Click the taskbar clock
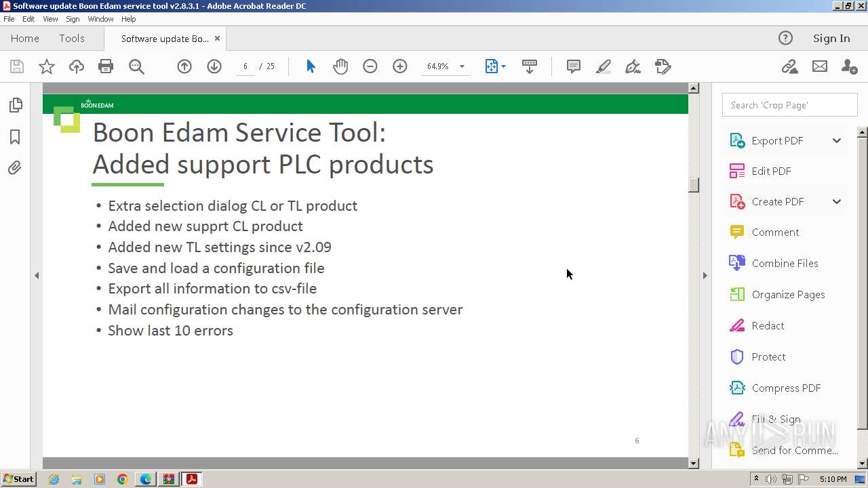The height and width of the screenshot is (488, 868). point(833,479)
